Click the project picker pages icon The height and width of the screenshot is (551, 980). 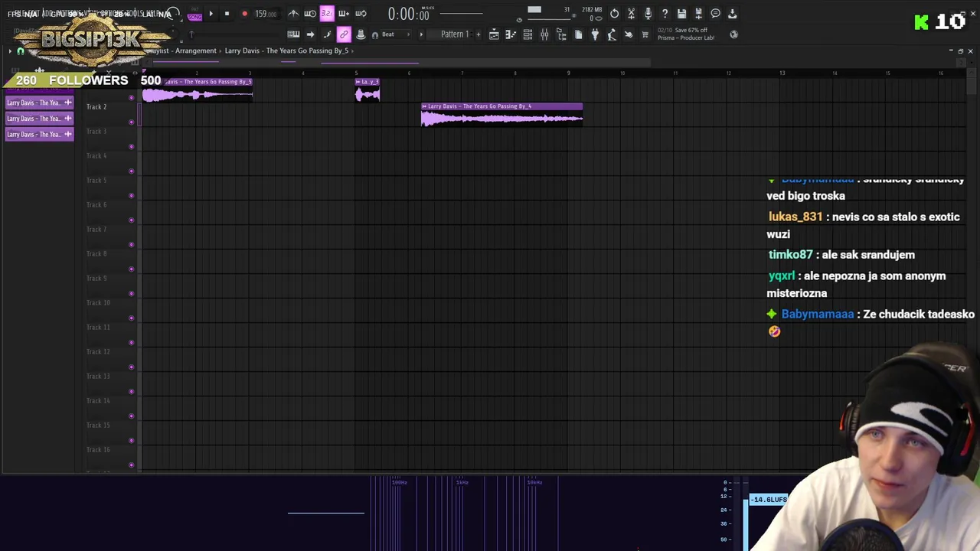click(x=578, y=34)
